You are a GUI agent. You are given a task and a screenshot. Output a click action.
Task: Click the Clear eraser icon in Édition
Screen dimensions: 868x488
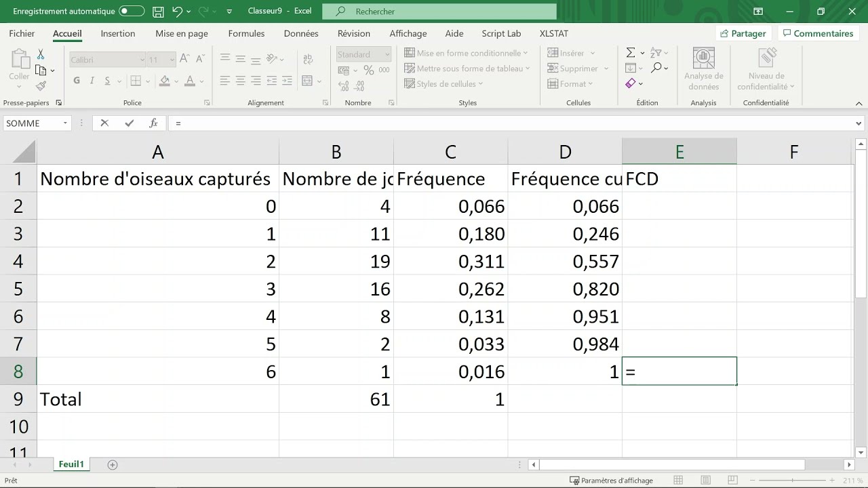click(x=631, y=83)
